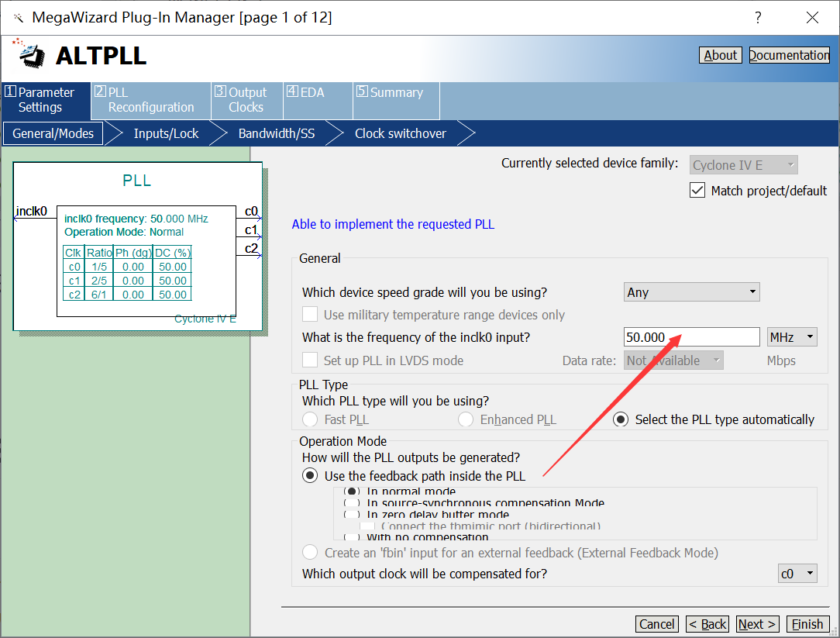Click the c0 ratio 1/5 cell
This screenshot has width=840, height=638.
(99, 267)
